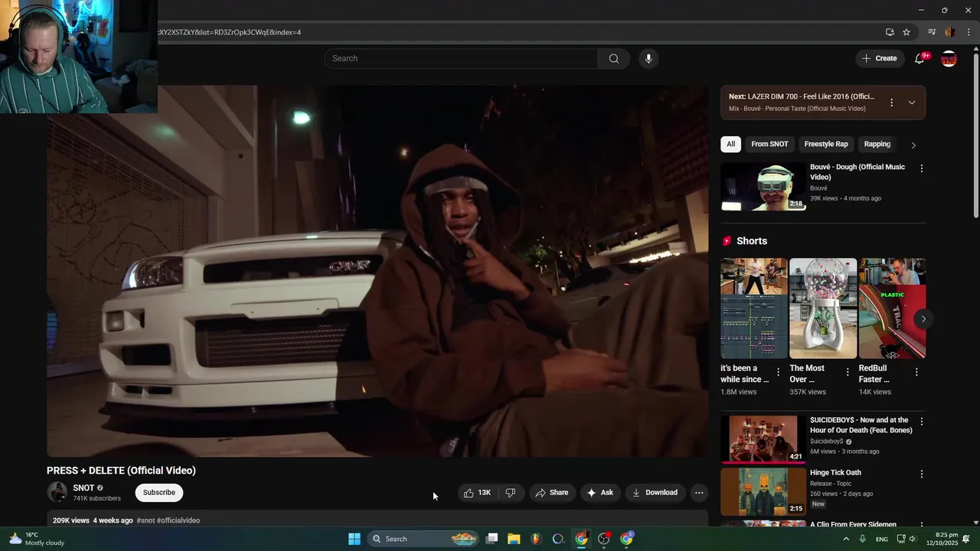Click the page vertical scrollbar
This screenshot has height=551, width=980.
[975, 135]
